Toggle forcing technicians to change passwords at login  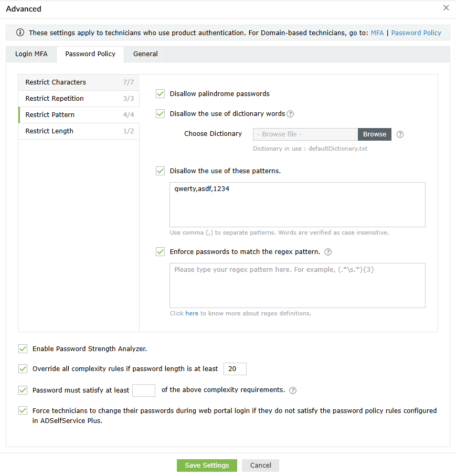23,410
